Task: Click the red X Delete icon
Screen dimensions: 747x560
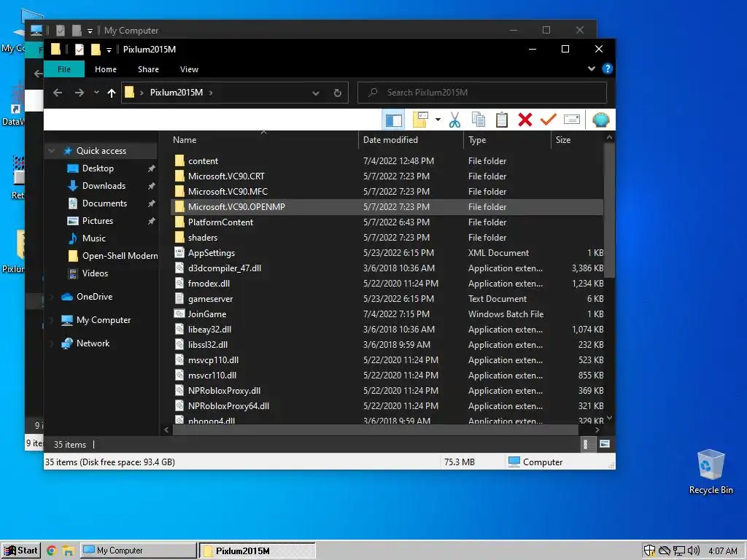Action: coord(525,120)
